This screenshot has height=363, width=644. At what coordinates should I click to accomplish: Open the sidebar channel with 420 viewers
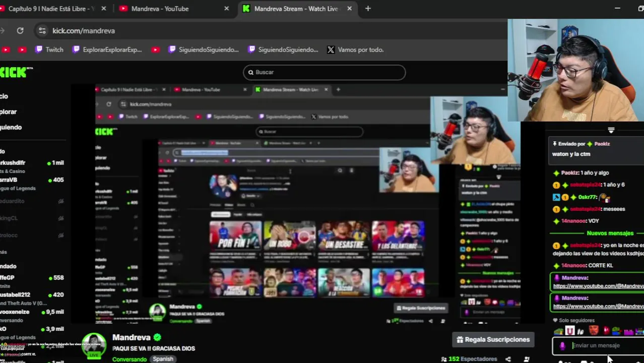click(32, 298)
